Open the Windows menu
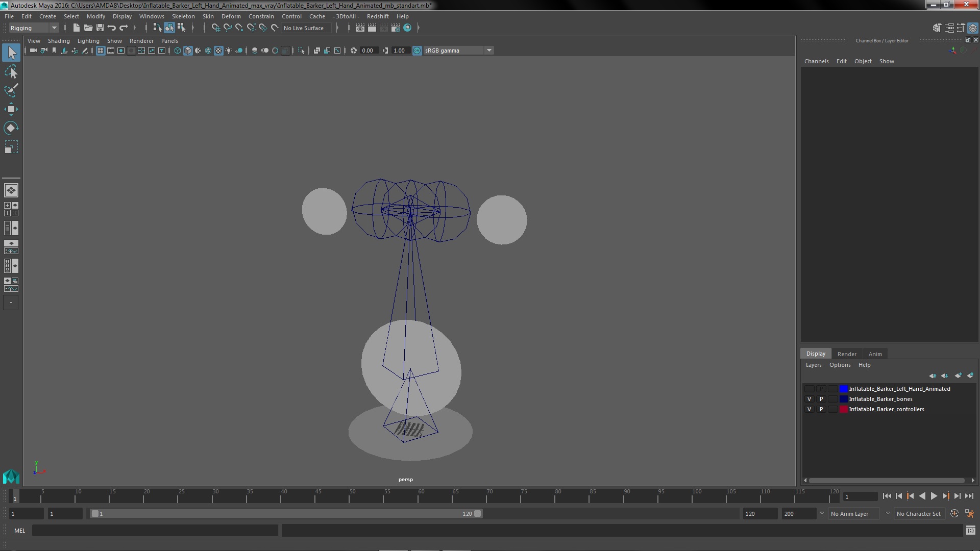This screenshot has width=980, height=551. point(152,16)
